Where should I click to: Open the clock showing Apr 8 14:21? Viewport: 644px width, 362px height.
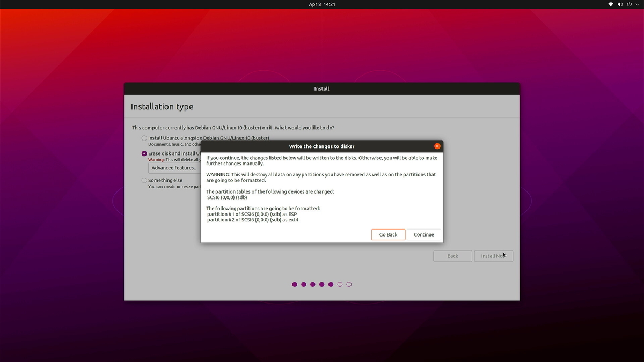[322, 4]
